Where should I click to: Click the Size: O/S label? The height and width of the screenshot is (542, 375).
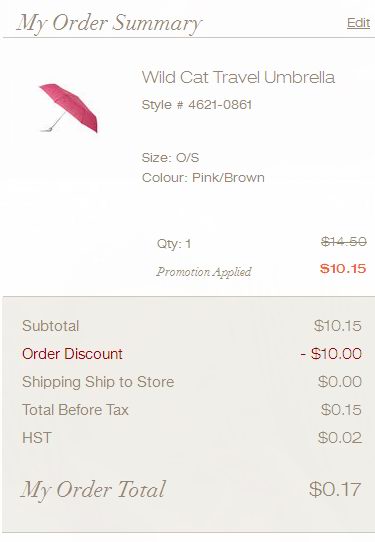coord(170,158)
